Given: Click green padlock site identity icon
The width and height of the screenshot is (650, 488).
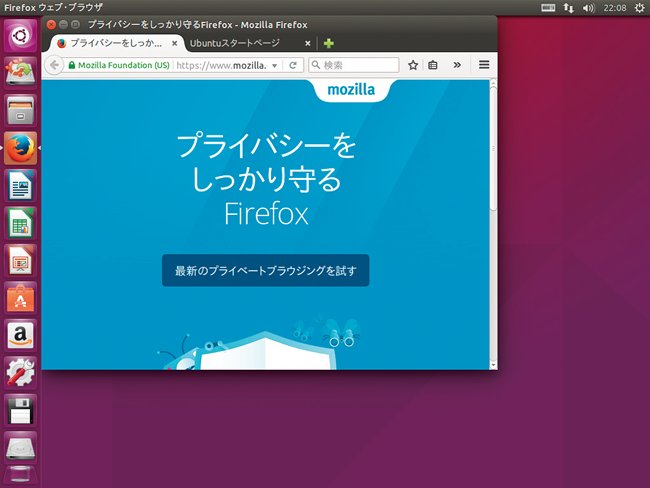Looking at the screenshot, I should pos(72,65).
